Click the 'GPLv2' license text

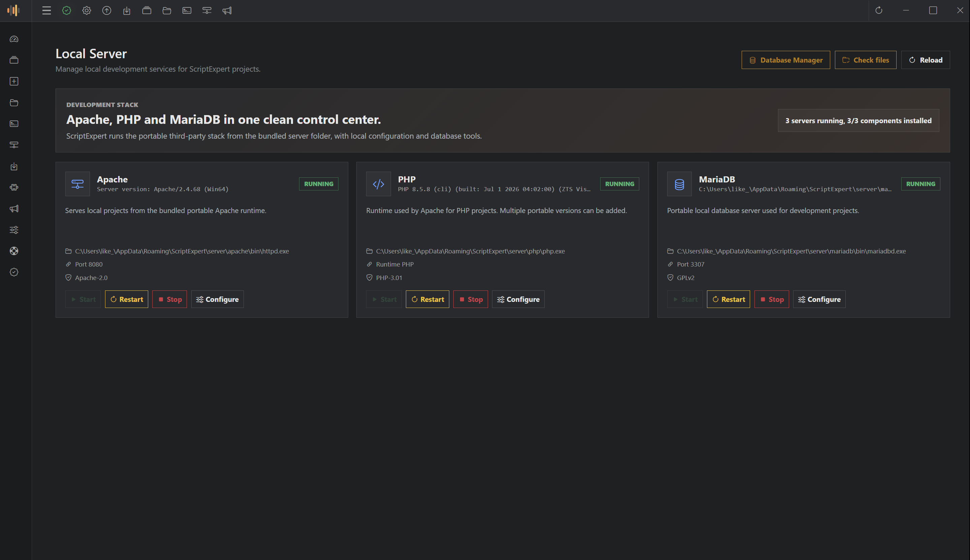tap(685, 278)
